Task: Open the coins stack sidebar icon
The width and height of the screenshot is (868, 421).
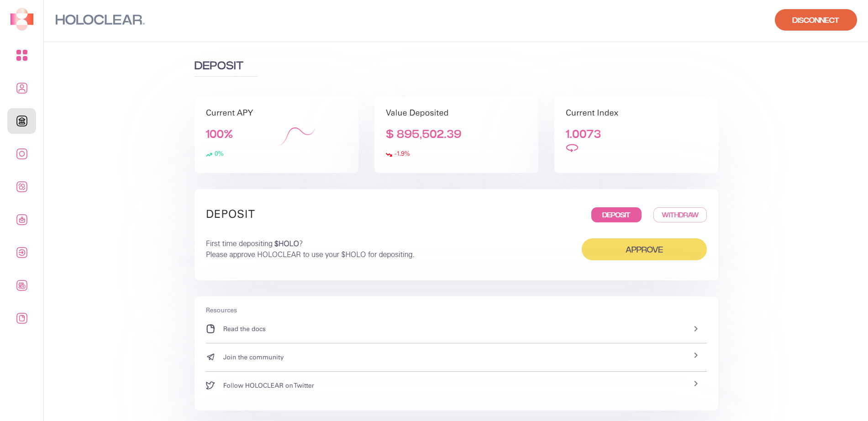Action: (x=22, y=285)
